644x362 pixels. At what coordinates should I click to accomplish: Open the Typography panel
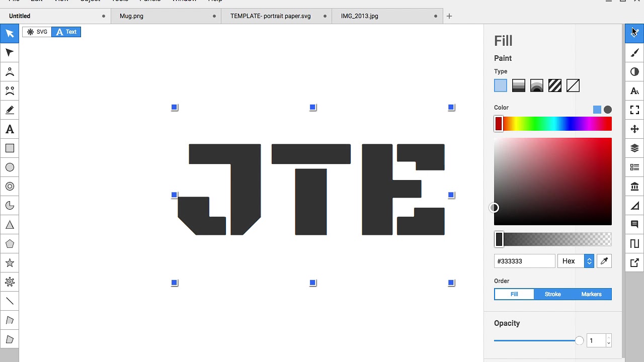(634, 91)
